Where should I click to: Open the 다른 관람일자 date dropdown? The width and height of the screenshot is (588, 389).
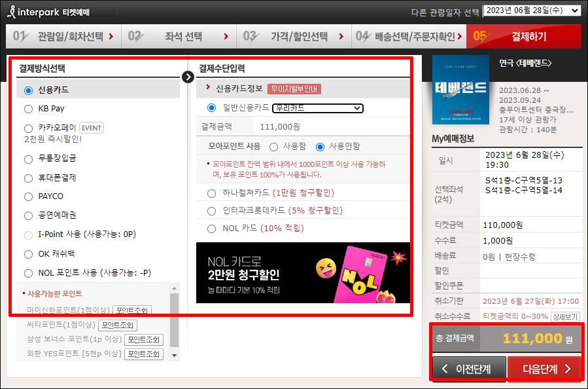pyautogui.click(x=532, y=10)
